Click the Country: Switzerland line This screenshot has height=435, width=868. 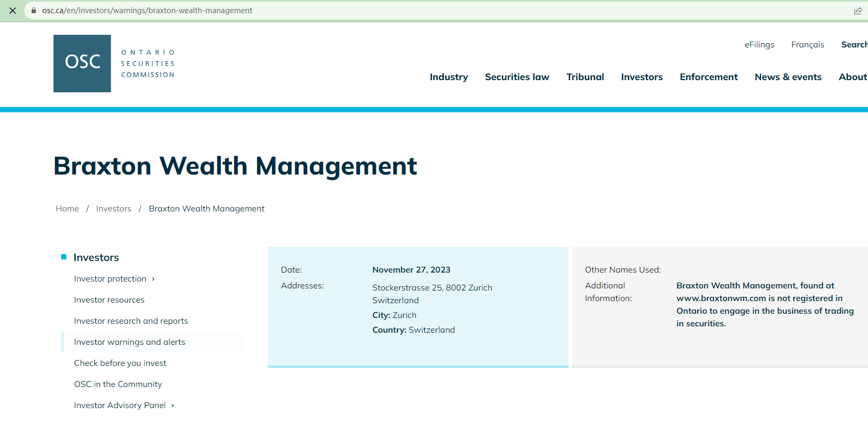(414, 330)
